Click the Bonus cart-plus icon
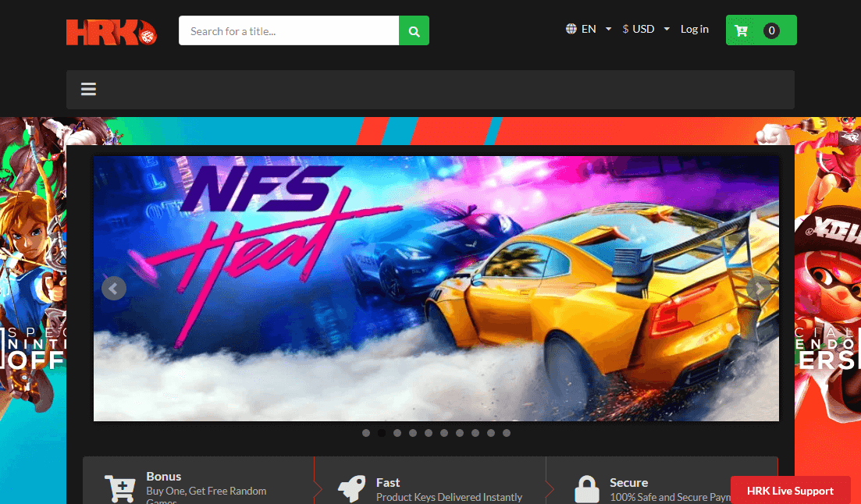861x504 pixels. tap(119, 488)
